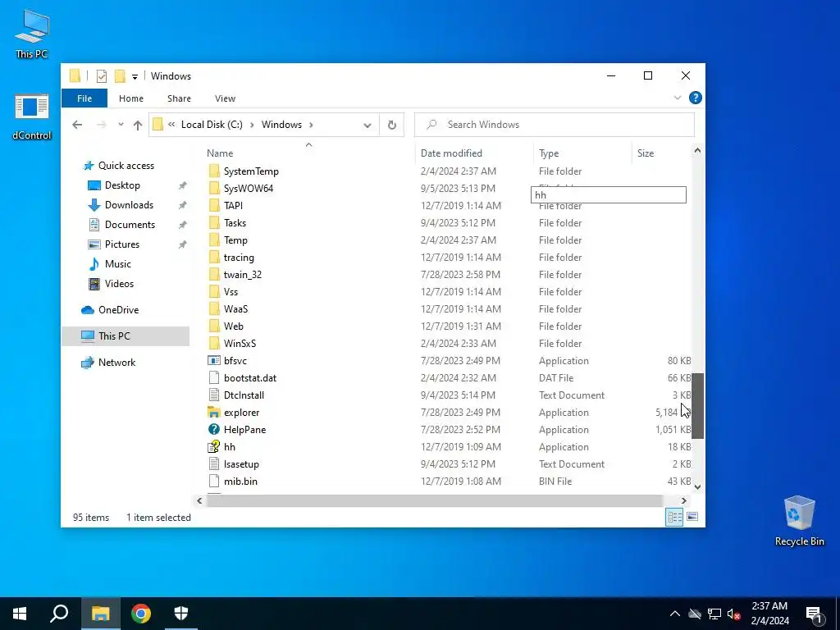840x630 pixels.
Task: Click the scroll up arrow of file list
Action: point(697,151)
